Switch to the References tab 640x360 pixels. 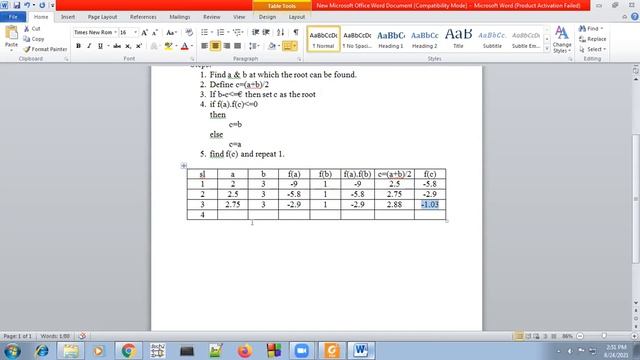143,17
